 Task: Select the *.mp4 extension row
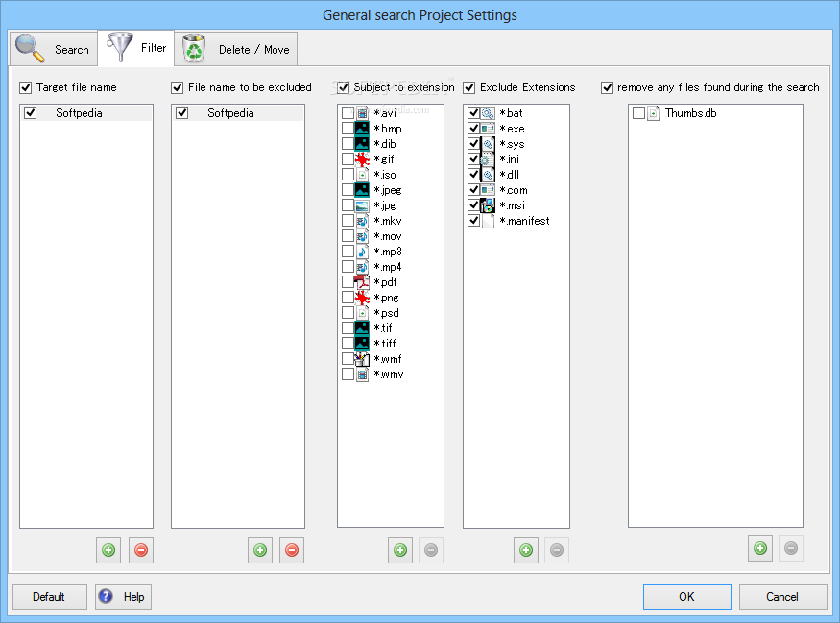pyautogui.click(x=391, y=267)
